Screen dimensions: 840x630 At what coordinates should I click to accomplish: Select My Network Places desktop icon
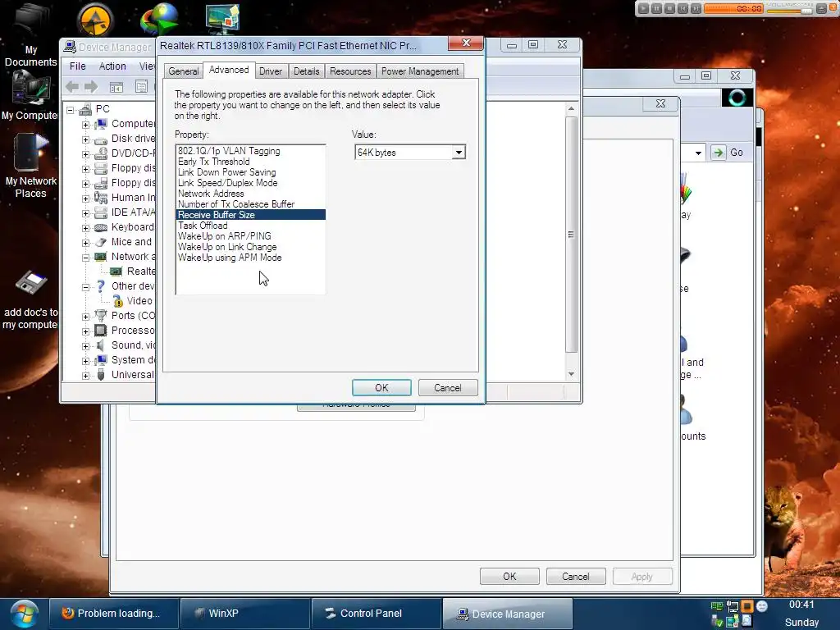click(x=30, y=166)
